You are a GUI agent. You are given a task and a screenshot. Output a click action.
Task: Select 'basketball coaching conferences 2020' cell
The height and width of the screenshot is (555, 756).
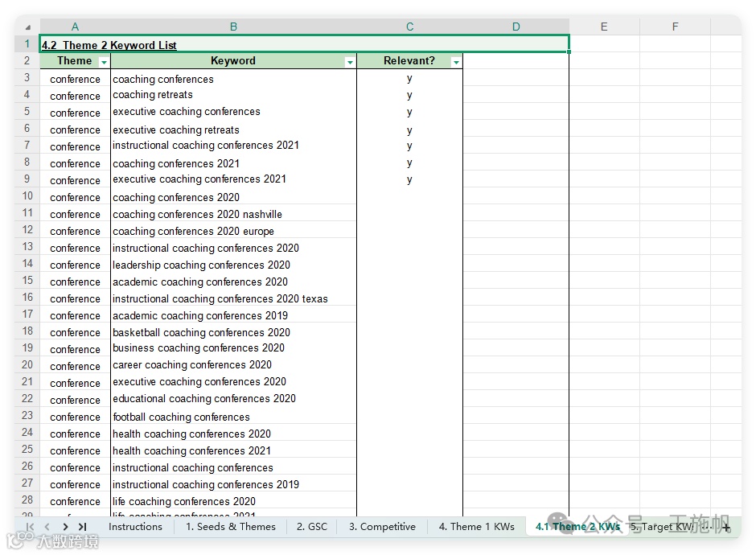coord(234,331)
